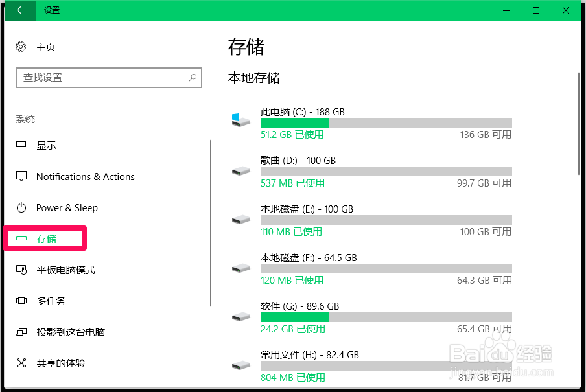Click the search magnifier icon
The height and width of the screenshot is (392, 586).
[193, 78]
